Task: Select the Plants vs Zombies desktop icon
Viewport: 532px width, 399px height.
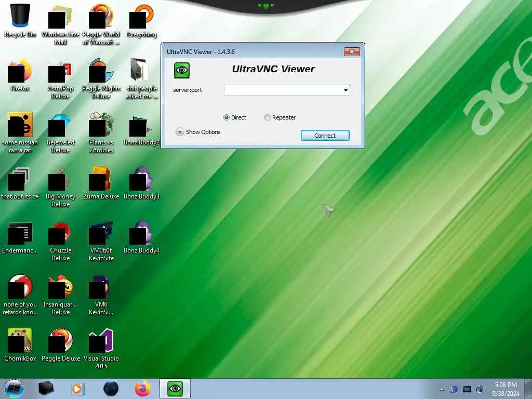Action: (x=101, y=132)
